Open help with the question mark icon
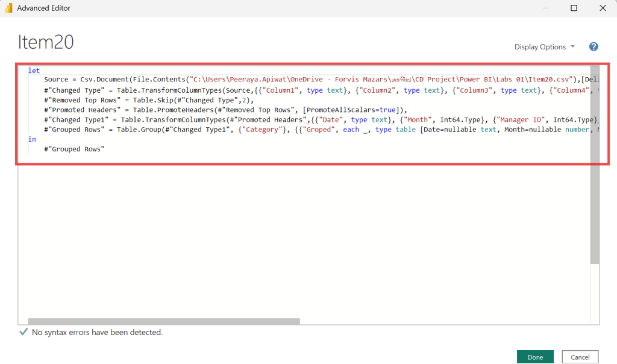Viewport: 617px width, 364px height. click(594, 47)
